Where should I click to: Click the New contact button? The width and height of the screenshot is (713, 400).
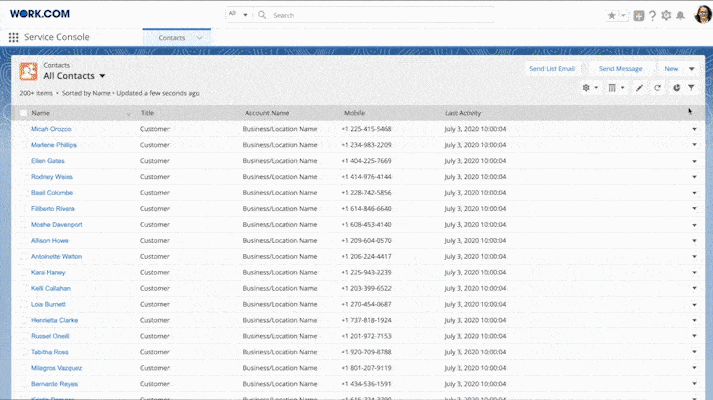671,69
